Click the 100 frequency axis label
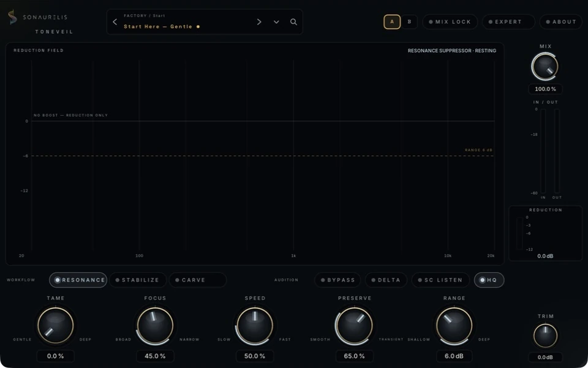 tap(139, 256)
